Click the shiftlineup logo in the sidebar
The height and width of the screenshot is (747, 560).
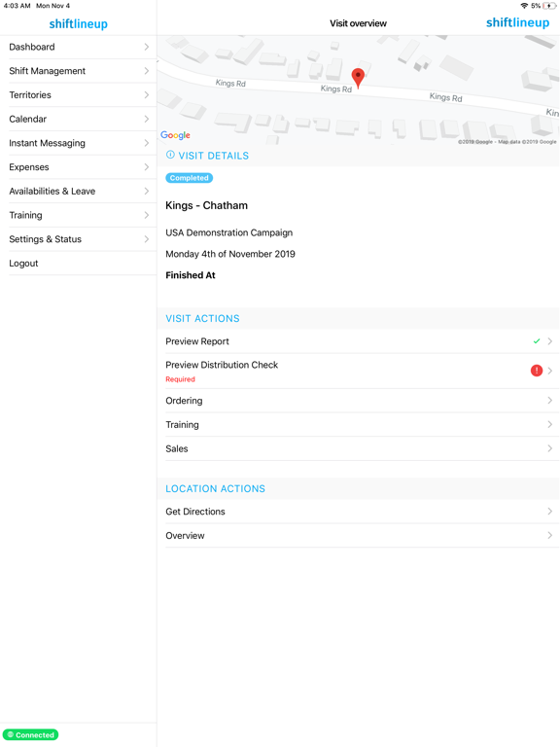pyautogui.click(x=79, y=23)
